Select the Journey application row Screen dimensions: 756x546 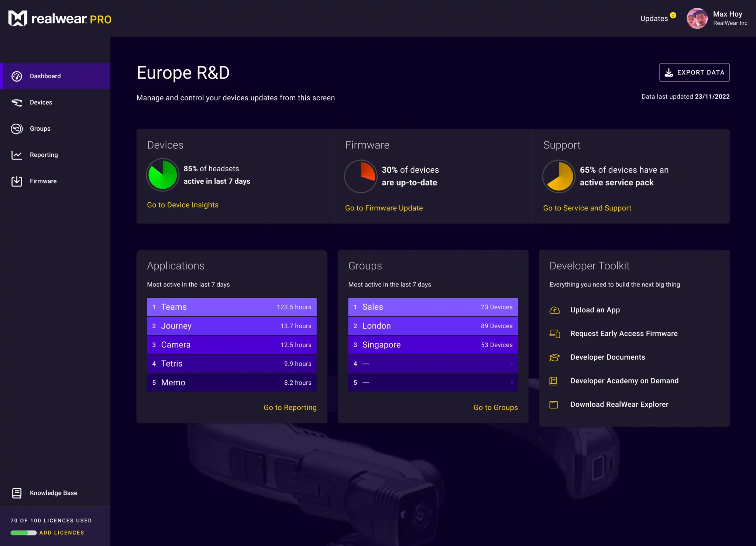(x=232, y=326)
